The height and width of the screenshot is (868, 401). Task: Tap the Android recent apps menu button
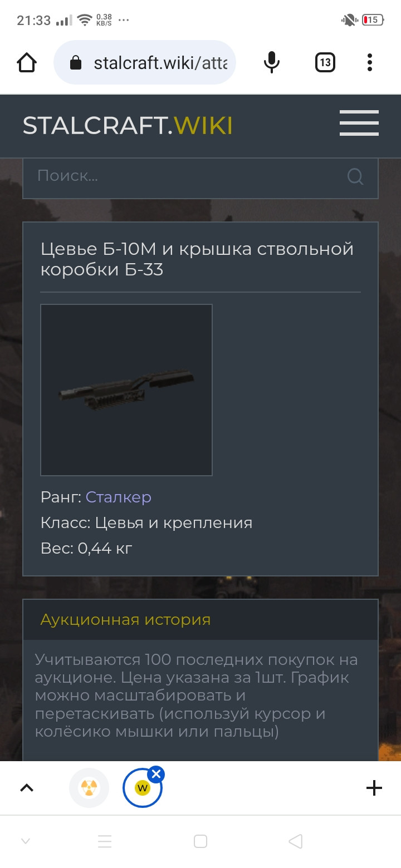pyautogui.click(x=105, y=841)
